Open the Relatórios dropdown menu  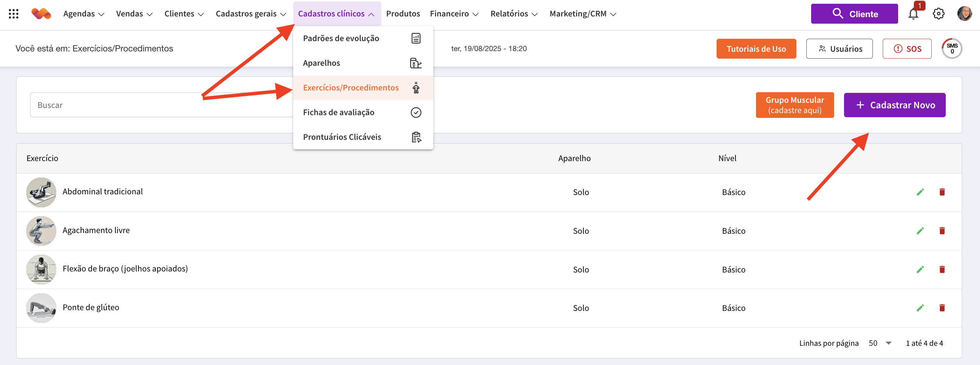[x=513, y=14]
